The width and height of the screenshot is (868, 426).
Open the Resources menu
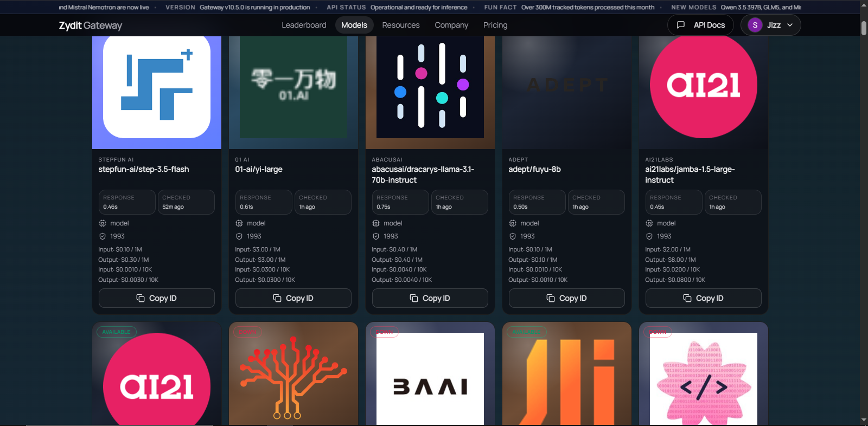click(x=401, y=25)
